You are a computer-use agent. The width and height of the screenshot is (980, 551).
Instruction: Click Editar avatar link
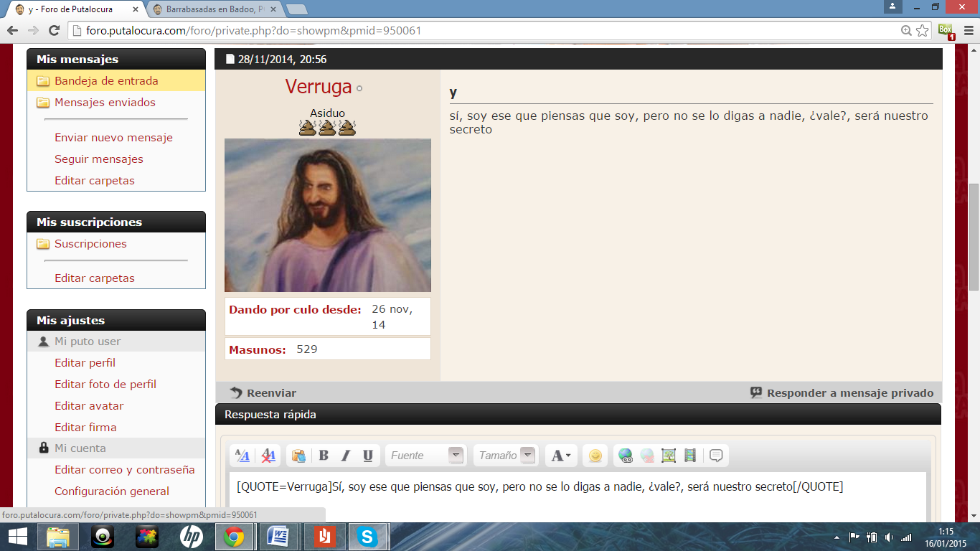(89, 406)
